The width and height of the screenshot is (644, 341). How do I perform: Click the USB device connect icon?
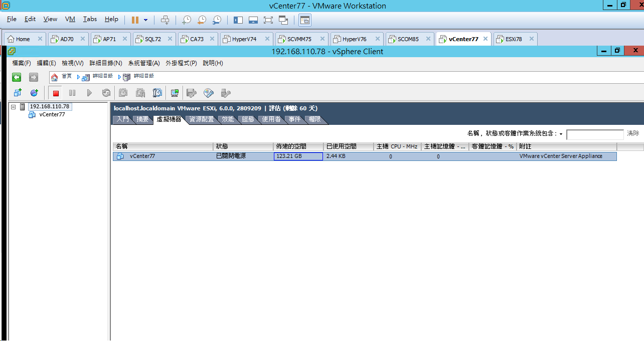[x=226, y=93]
